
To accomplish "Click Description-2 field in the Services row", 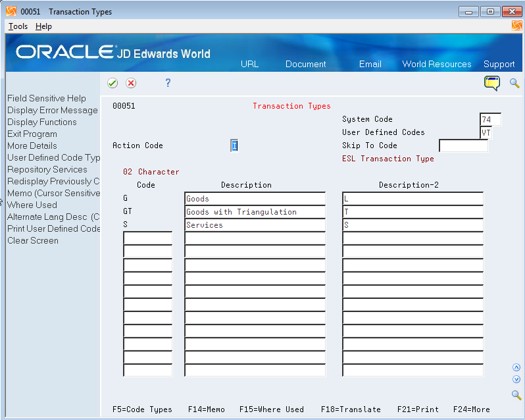I will pyautogui.click(x=413, y=225).
